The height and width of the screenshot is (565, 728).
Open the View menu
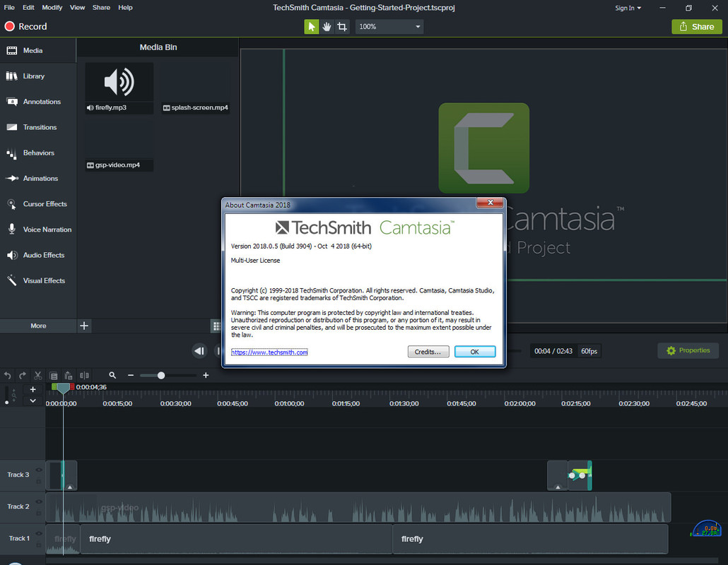coord(78,8)
